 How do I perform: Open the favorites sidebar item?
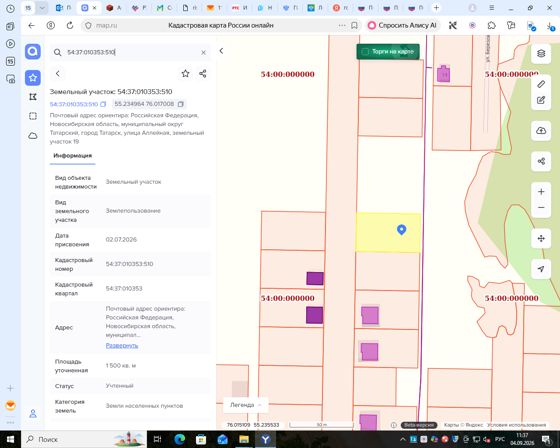point(33,78)
